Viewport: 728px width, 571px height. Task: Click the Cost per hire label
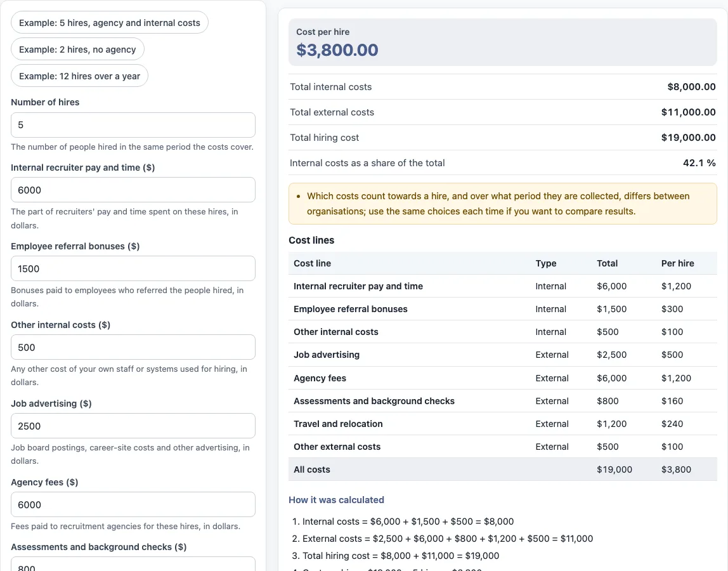point(323,32)
